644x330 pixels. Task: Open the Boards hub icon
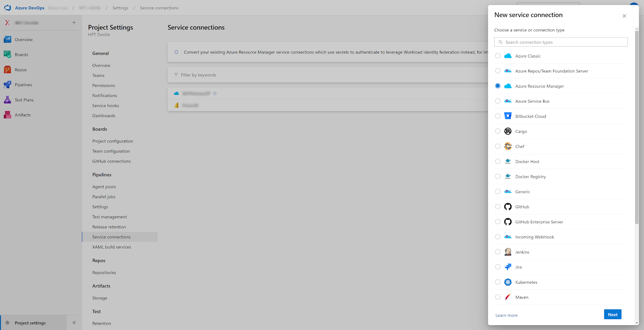click(x=7, y=54)
